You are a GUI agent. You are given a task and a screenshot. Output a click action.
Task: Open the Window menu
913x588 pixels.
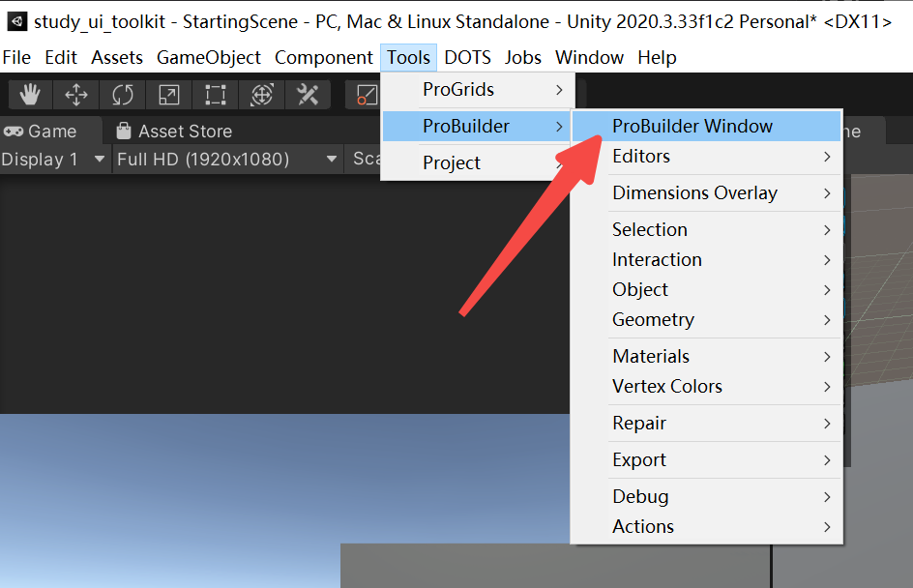click(589, 58)
